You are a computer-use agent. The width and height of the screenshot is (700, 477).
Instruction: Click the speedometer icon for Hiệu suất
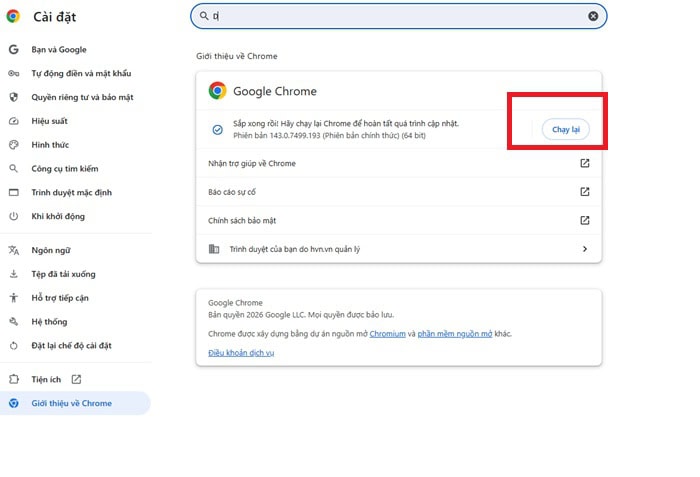coord(14,121)
